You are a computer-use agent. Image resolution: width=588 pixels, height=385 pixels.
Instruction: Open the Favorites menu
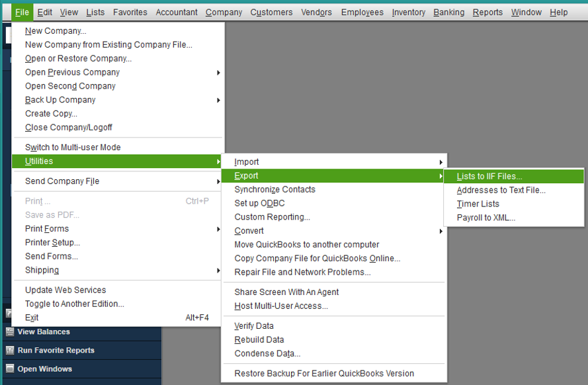(130, 13)
